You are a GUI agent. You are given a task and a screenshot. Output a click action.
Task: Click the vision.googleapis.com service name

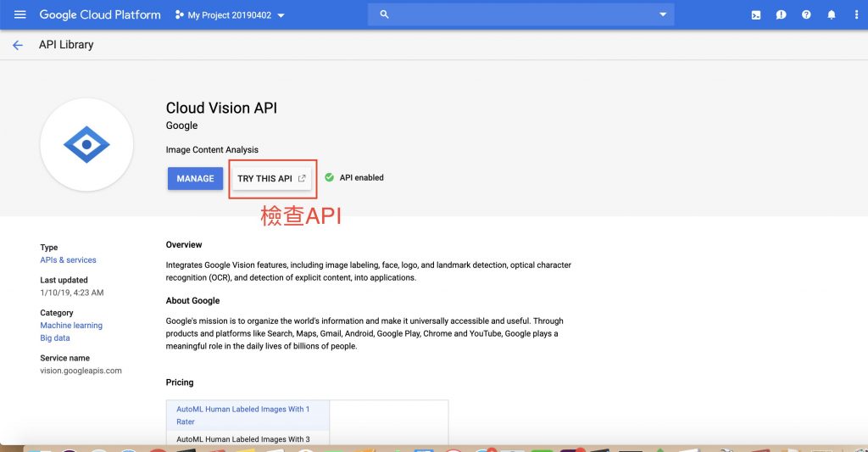pyautogui.click(x=81, y=371)
